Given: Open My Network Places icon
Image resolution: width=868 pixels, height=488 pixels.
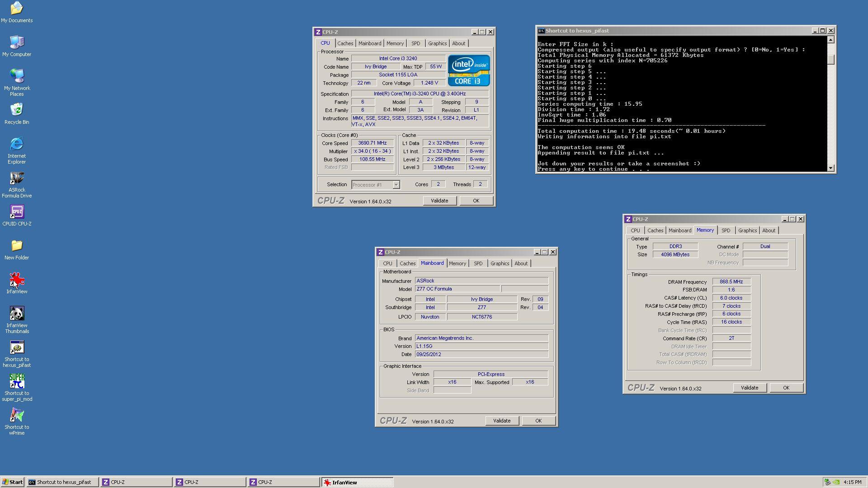Looking at the screenshot, I should (17, 83).
